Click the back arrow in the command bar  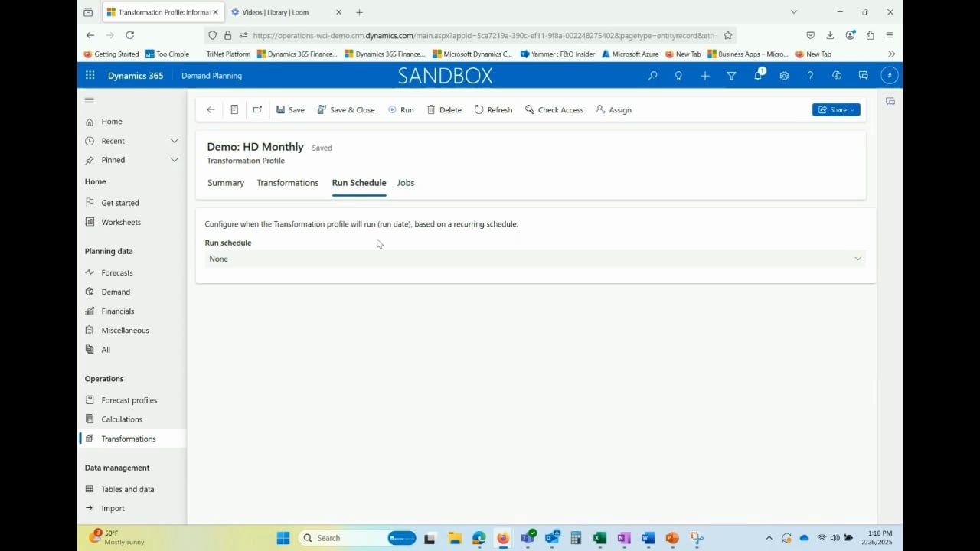(211, 109)
